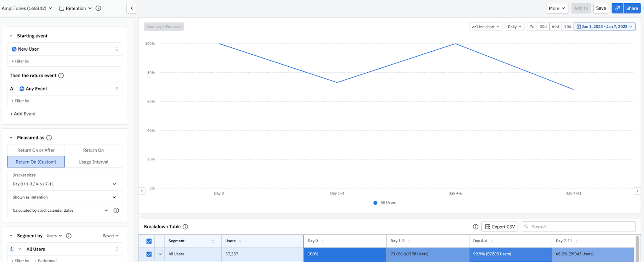This screenshot has height=262, width=644.
Task: Expand the Daily interval dropdown
Action: 514,27
